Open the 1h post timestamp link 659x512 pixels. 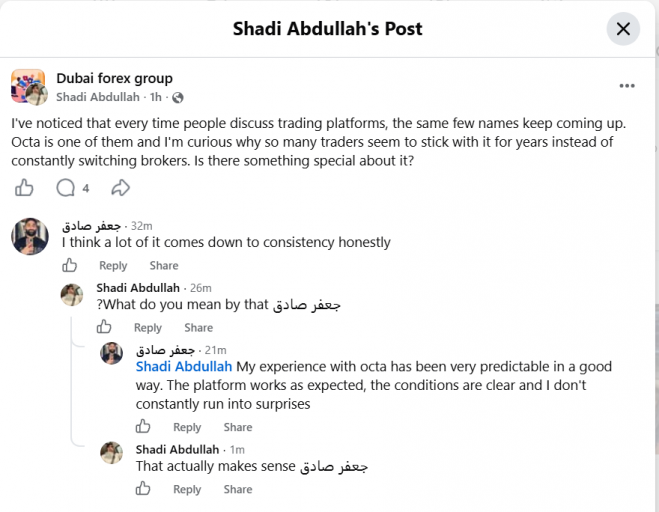[x=156, y=97]
